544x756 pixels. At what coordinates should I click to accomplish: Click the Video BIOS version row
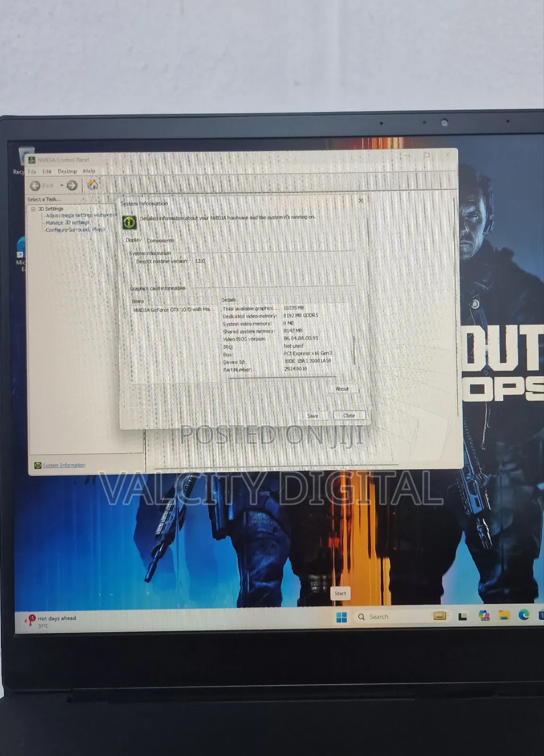click(x=271, y=338)
